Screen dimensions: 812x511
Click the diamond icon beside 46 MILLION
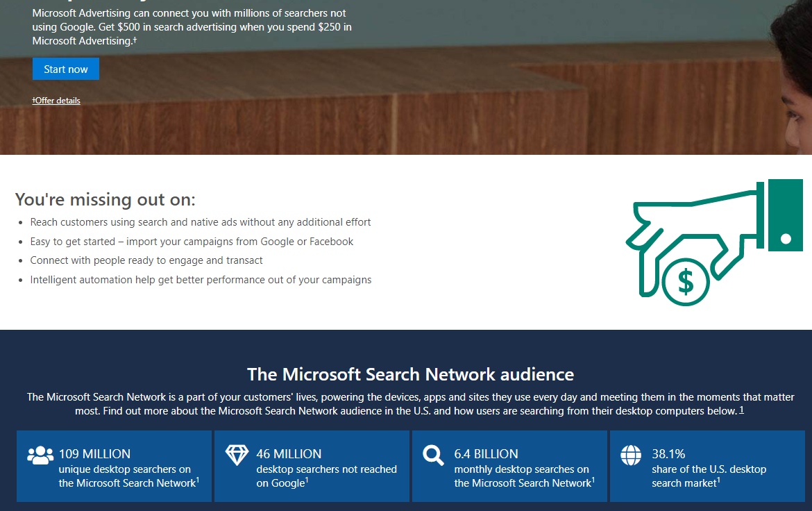(237, 455)
